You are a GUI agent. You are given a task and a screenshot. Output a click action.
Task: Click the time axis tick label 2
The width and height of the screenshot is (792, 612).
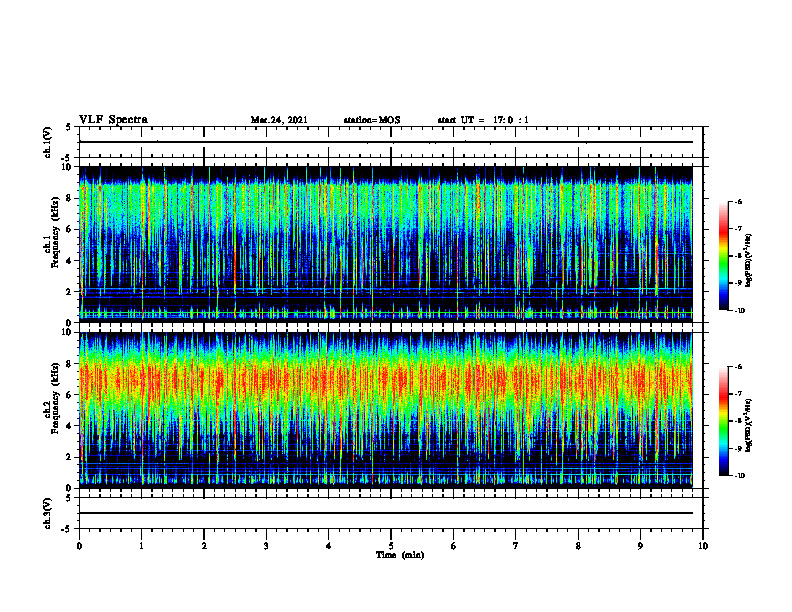pos(204,546)
